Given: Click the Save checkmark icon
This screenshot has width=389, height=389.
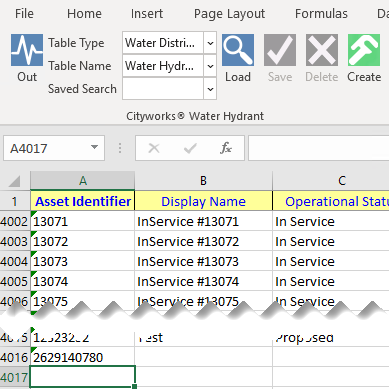Looking at the screenshot, I should [x=280, y=50].
